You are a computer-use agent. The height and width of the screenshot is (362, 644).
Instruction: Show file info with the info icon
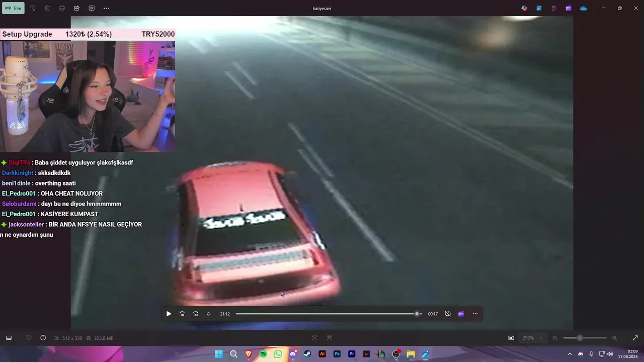tap(43, 338)
